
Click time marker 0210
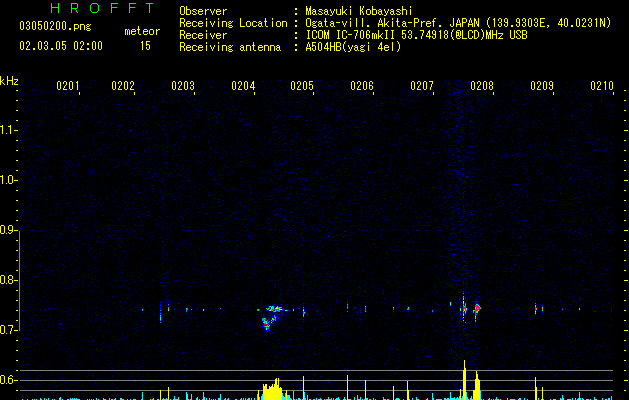point(602,85)
